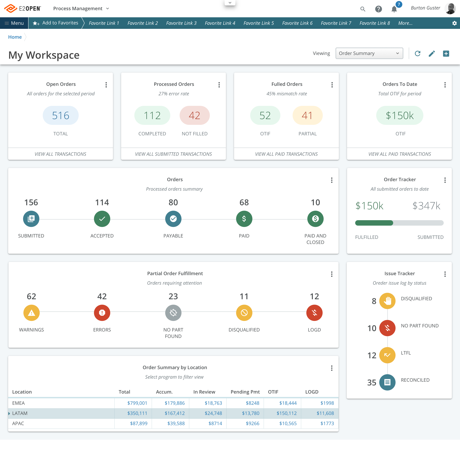460x476 pixels.
Task: Click the refresh workspace icon
Action: pos(417,53)
